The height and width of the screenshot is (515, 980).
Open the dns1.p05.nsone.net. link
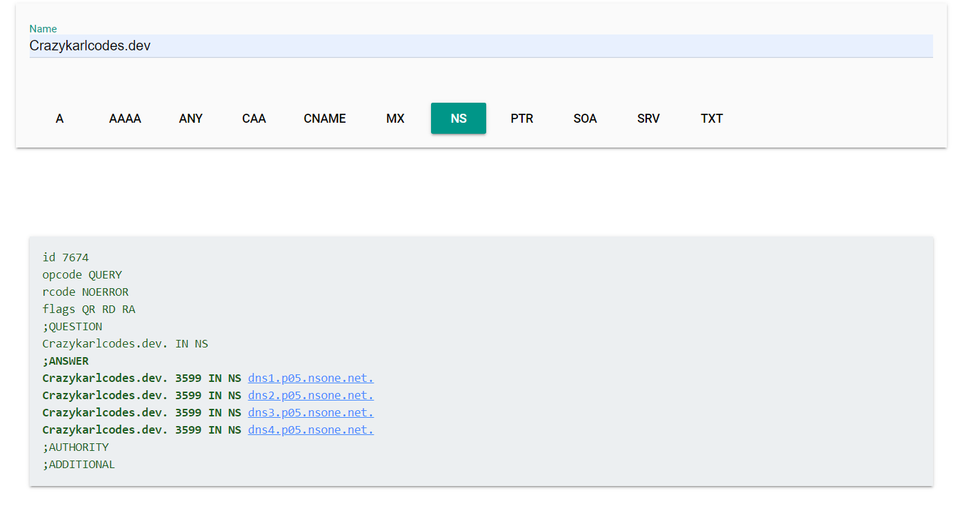click(310, 378)
